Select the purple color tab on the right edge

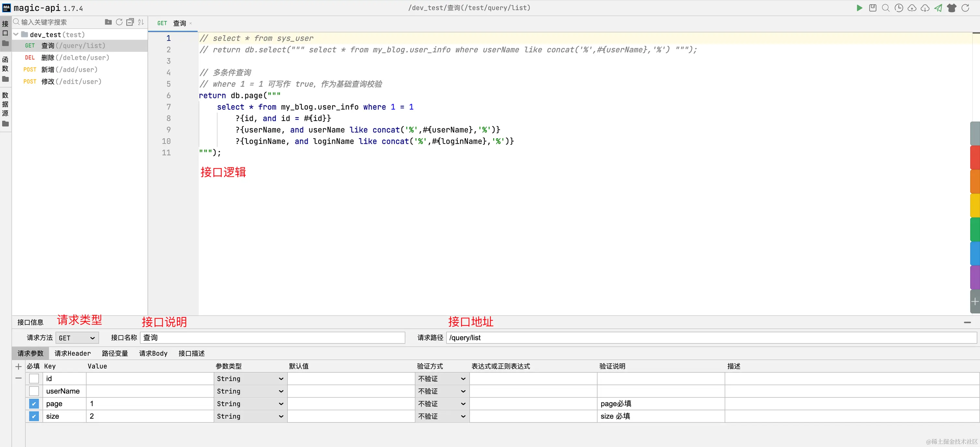point(975,277)
